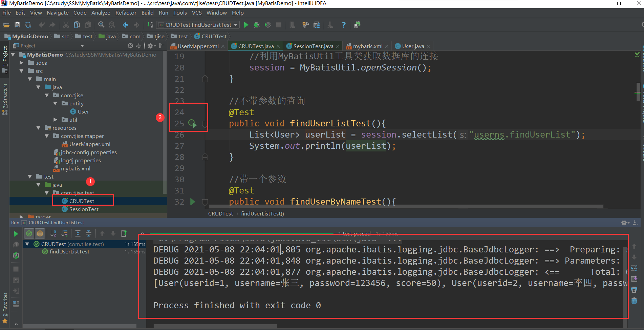The height and width of the screenshot is (330, 644).
Task: Click the Copy toolbar icon
Action: point(77,25)
